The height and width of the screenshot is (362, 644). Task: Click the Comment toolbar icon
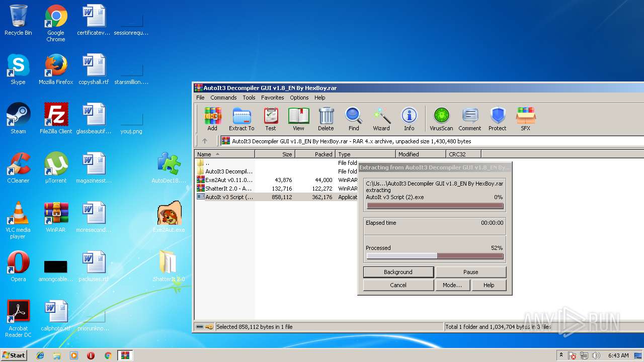pos(470,119)
